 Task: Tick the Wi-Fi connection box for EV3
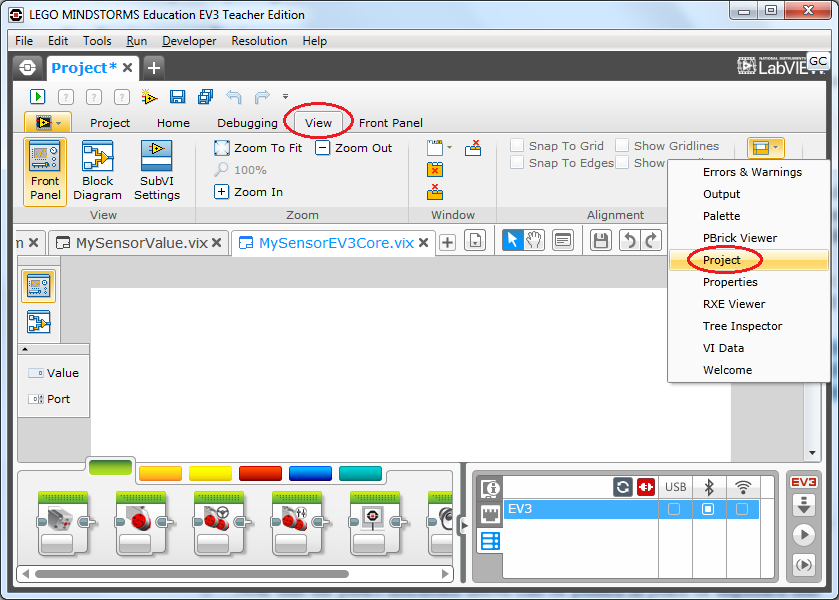[x=742, y=509]
